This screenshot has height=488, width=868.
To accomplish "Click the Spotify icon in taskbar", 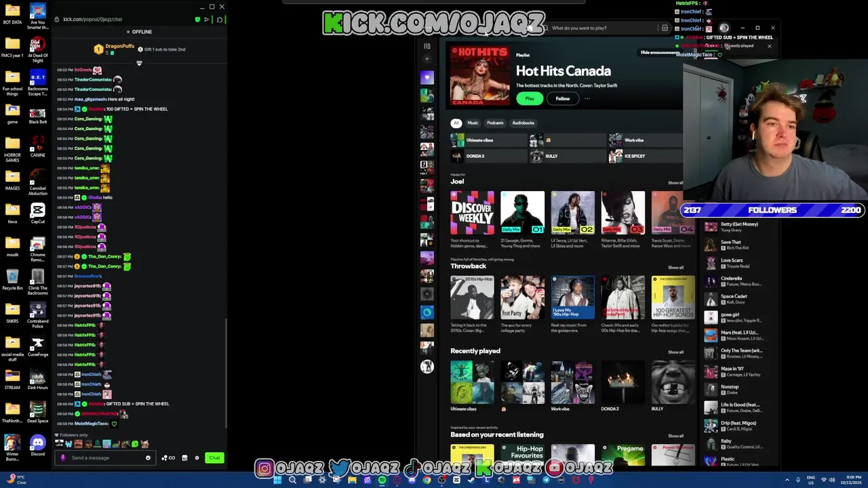I will pyautogui.click(x=382, y=480).
